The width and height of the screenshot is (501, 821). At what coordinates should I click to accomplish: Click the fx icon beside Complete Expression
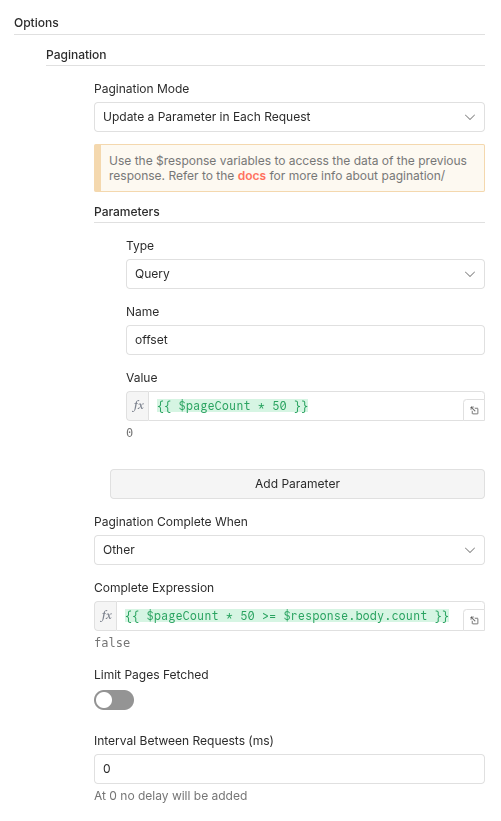pyautogui.click(x=106, y=616)
